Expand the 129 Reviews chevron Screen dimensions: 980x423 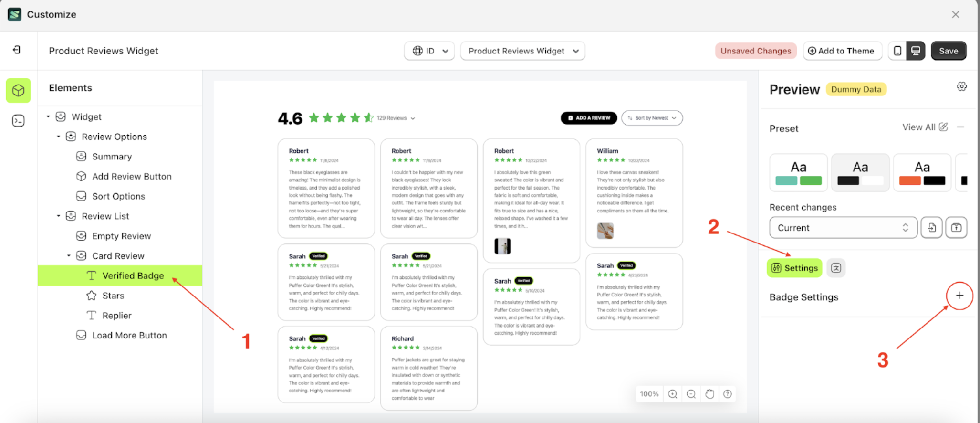tap(413, 118)
